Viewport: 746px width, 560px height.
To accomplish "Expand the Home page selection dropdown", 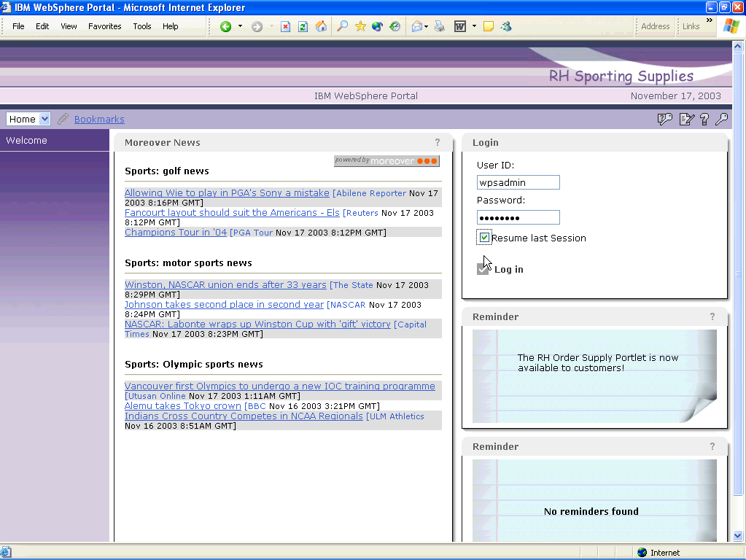I will pyautogui.click(x=44, y=119).
